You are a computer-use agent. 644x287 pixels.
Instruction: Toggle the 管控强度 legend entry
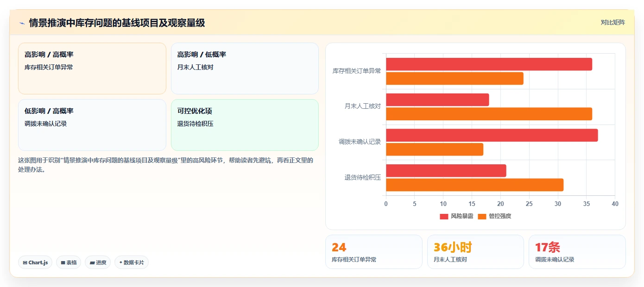(x=494, y=216)
